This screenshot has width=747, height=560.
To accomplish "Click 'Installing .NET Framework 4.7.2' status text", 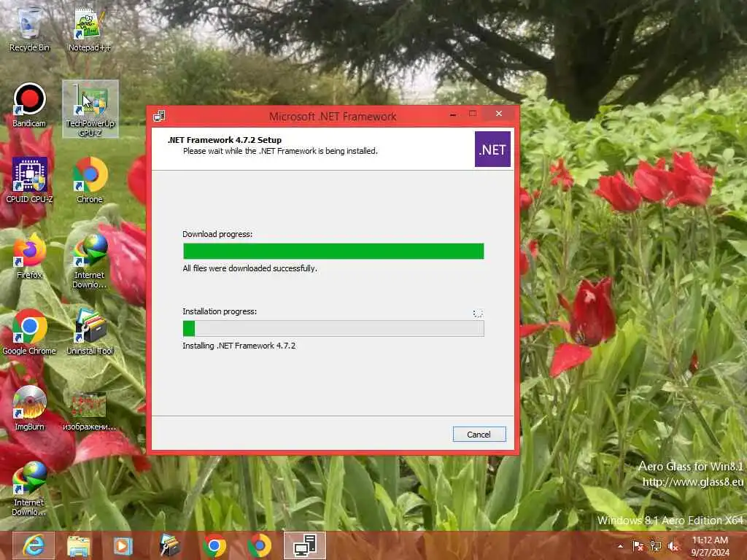I will 239,346.
